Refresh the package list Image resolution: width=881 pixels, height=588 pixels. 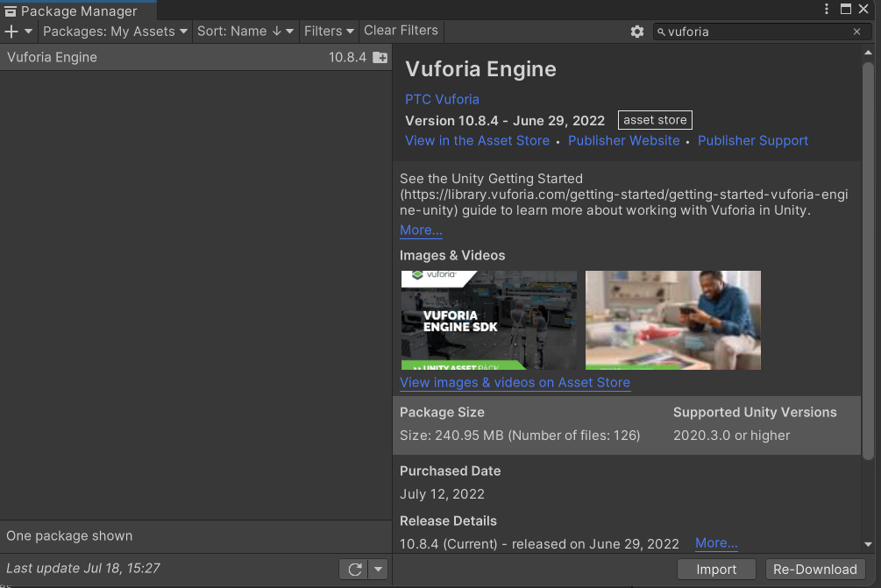coord(356,569)
